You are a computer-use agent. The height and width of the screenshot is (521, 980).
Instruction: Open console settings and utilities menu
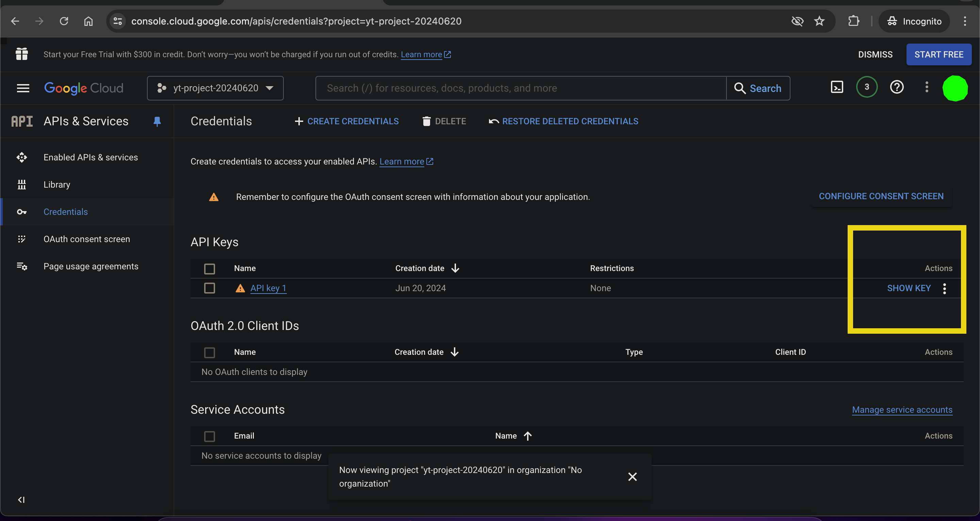[x=927, y=88]
